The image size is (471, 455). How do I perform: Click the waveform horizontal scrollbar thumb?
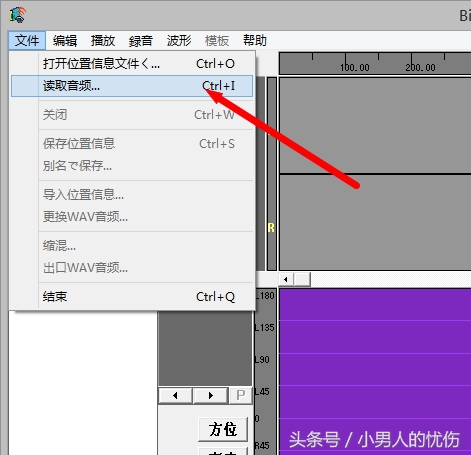click(x=302, y=279)
